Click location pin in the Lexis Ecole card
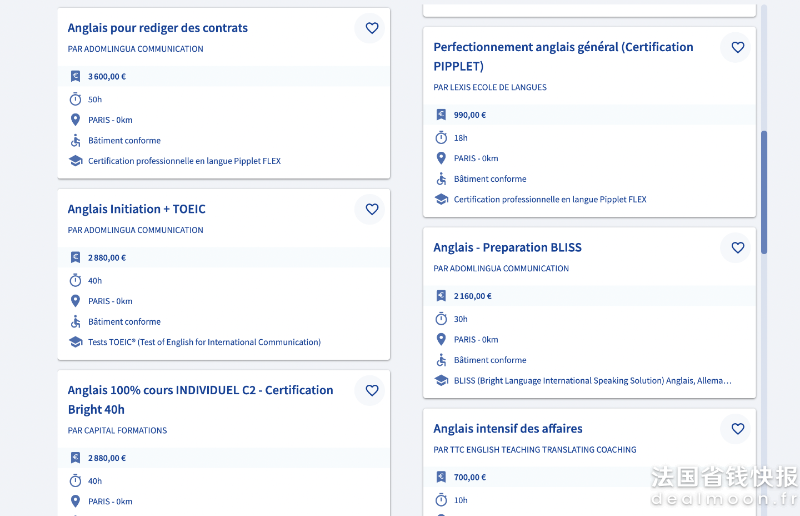The height and width of the screenshot is (516, 800). point(441,158)
